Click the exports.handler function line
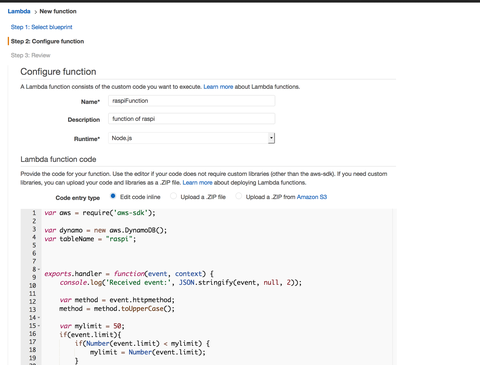 pos(129,274)
